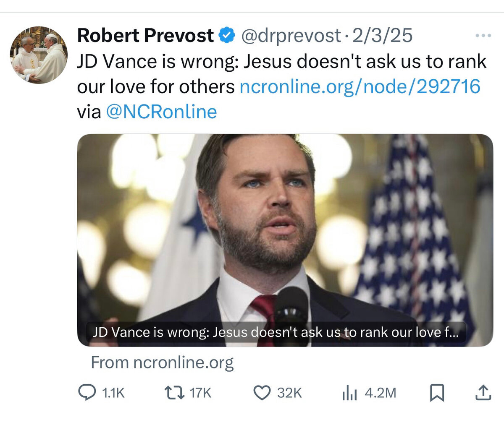Open the ncronline.org/node/292716 link
504x425 pixels.
360,87
